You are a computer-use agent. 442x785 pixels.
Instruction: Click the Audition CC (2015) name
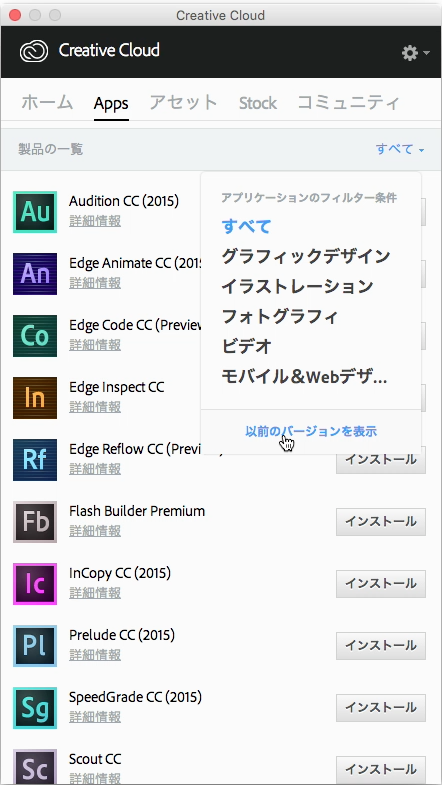click(x=124, y=201)
